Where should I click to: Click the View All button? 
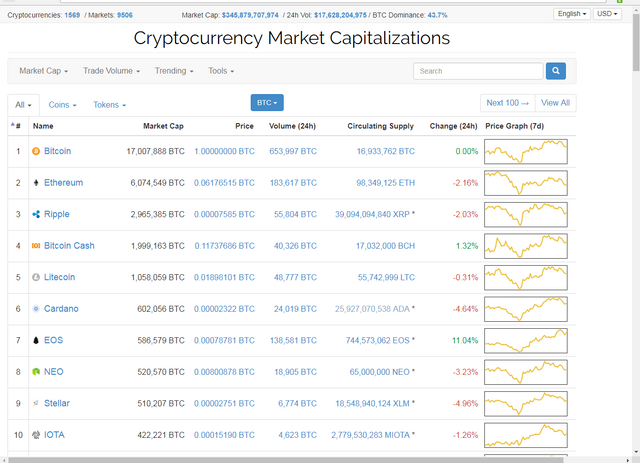pyautogui.click(x=556, y=103)
